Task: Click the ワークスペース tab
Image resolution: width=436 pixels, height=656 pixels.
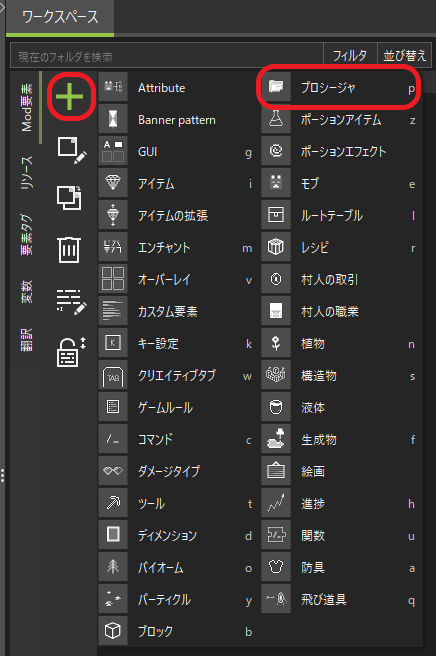Action: click(60, 17)
